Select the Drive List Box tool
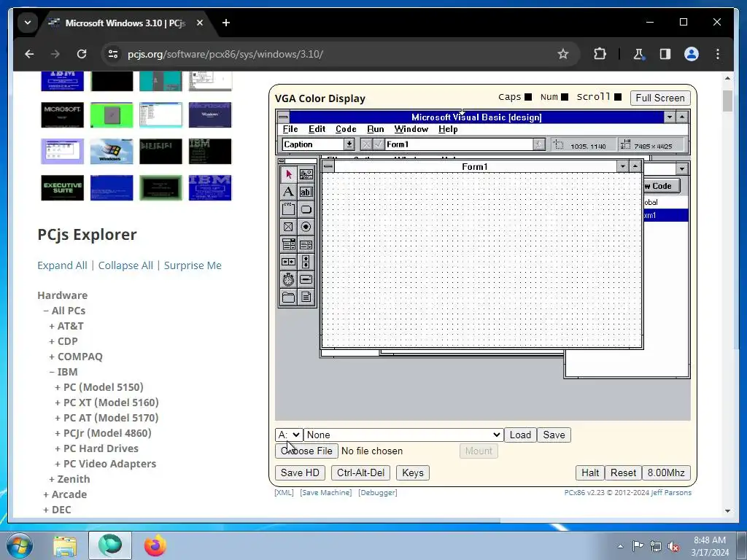 306,279
